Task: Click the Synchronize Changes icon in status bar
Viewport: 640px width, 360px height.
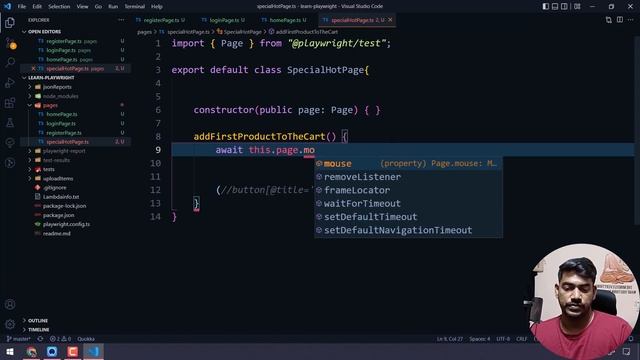Action: click(40, 339)
